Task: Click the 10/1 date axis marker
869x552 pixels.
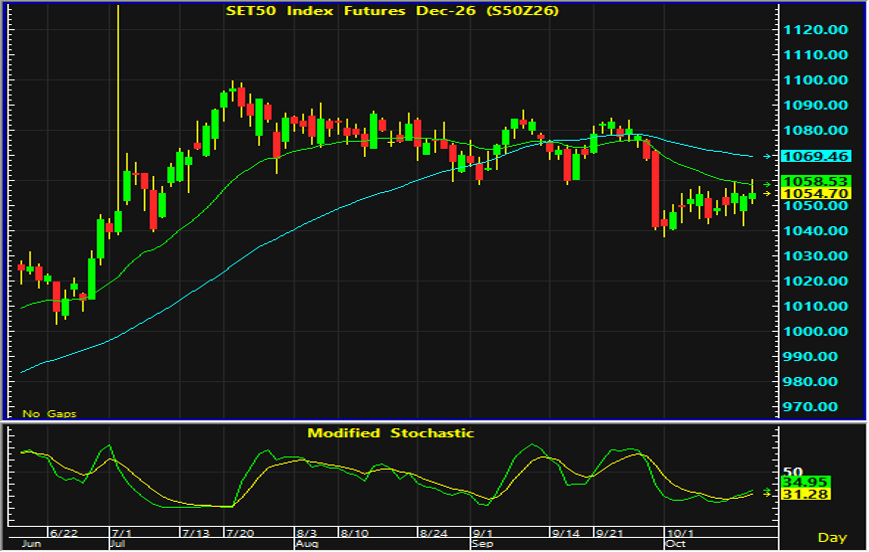Action: tap(679, 533)
